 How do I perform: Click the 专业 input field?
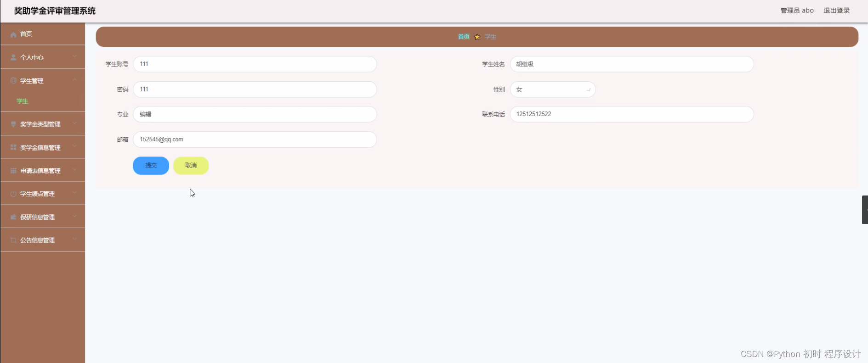point(255,114)
